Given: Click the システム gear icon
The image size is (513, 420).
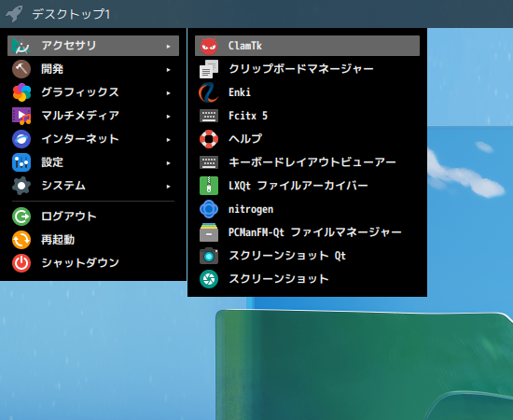Looking at the screenshot, I should [x=21, y=186].
